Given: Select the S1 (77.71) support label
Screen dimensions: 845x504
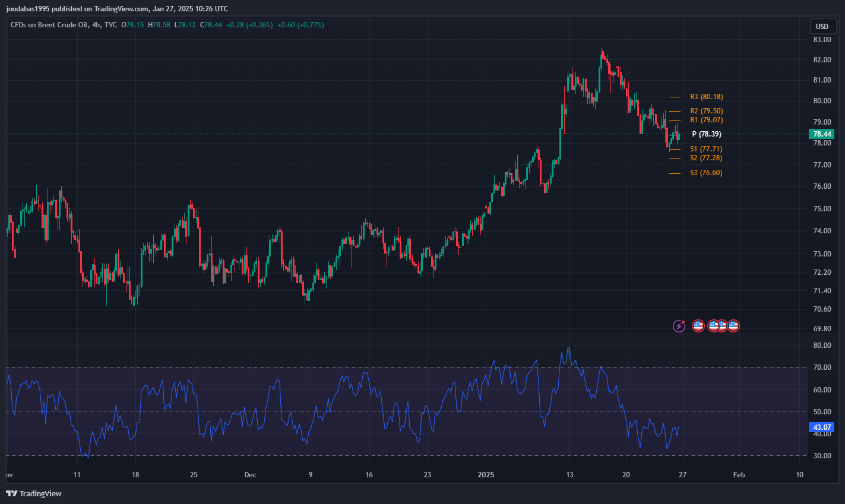Looking at the screenshot, I should [x=706, y=149].
